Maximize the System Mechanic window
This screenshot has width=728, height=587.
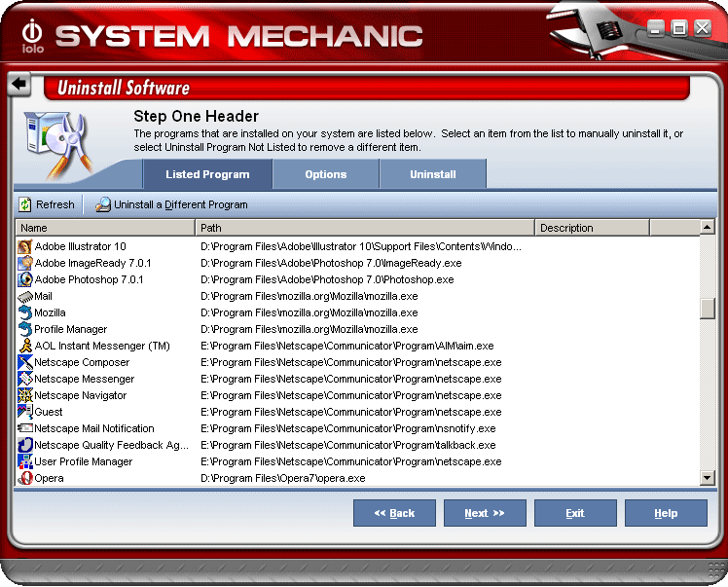[678, 29]
